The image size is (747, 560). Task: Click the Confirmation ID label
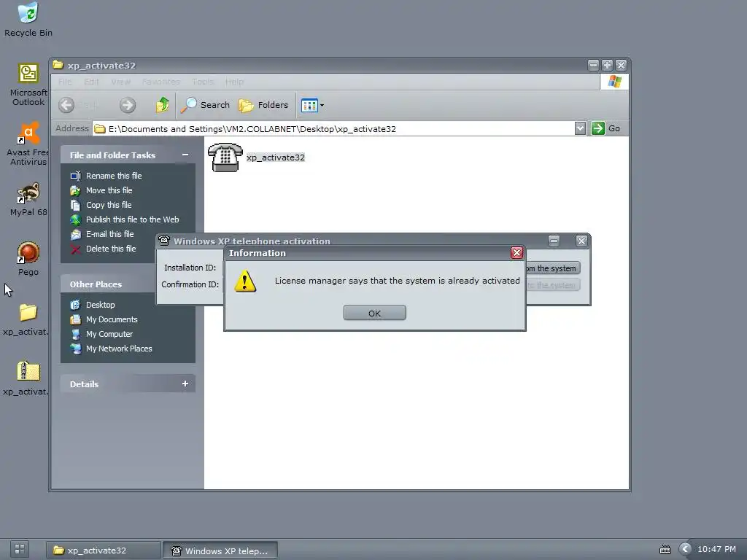click(190, 284)
